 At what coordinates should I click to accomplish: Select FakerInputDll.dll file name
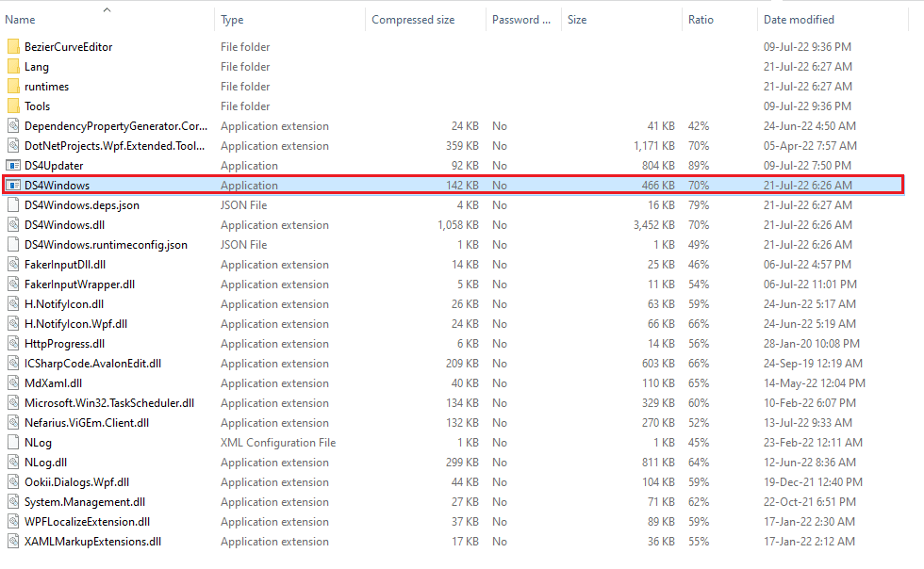pos(65,265)
